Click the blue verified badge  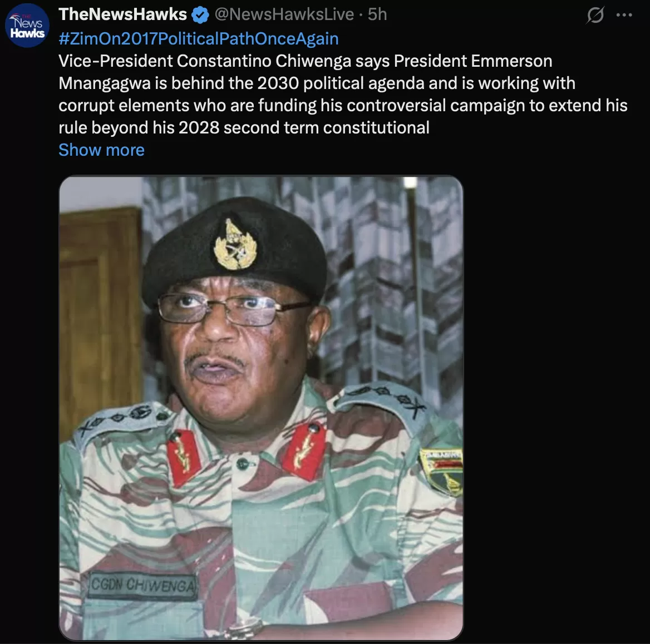tap(200, 15)
